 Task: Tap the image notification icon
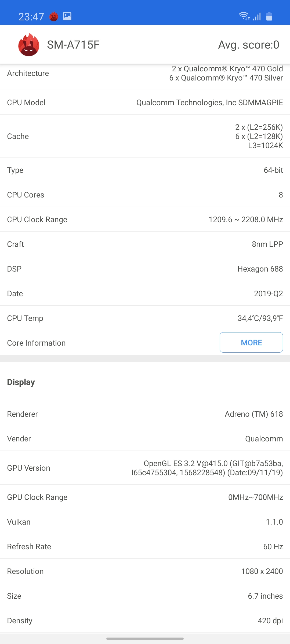coord(67,16)
